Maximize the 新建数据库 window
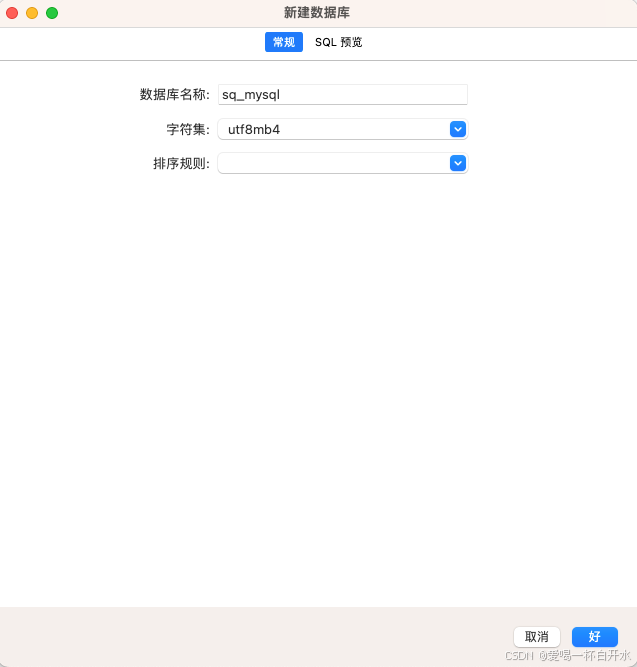Image resolution: width=637 pixels, height=667 pixels. [52, 13]
